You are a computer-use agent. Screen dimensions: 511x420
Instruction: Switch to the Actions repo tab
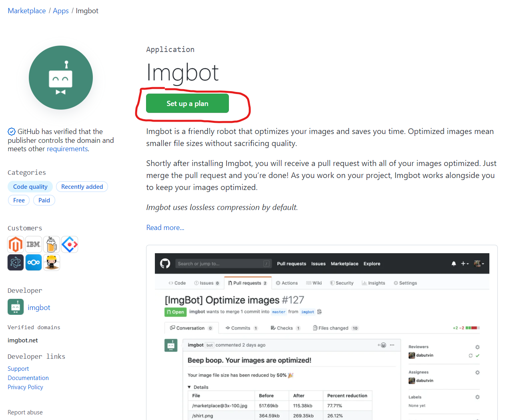click(x=287, y=283)
